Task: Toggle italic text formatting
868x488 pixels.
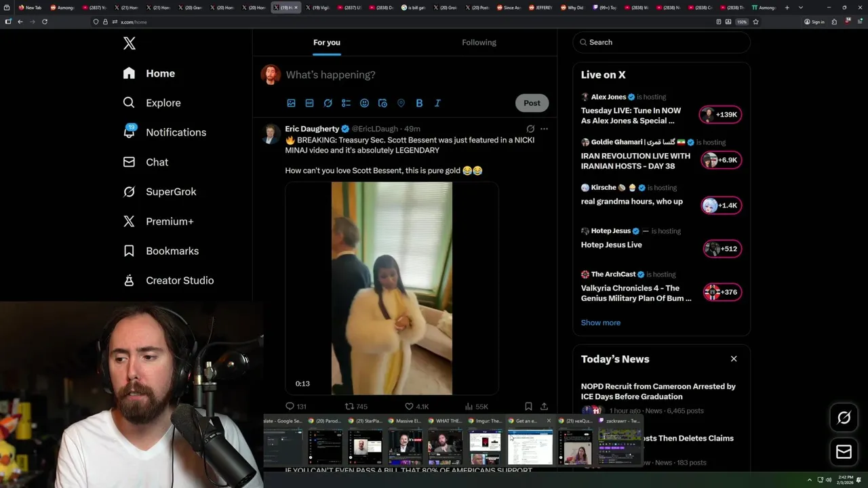Action: pos(437,103)
